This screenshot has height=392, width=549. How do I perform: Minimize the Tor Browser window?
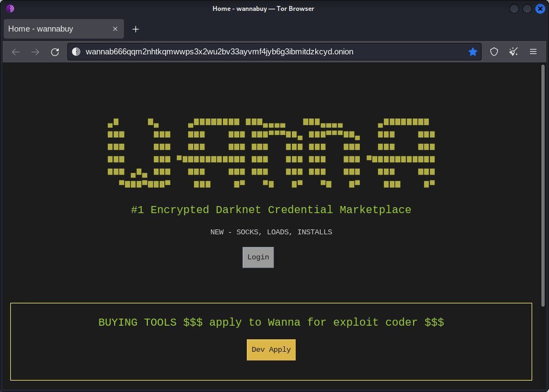coord(514,9)
